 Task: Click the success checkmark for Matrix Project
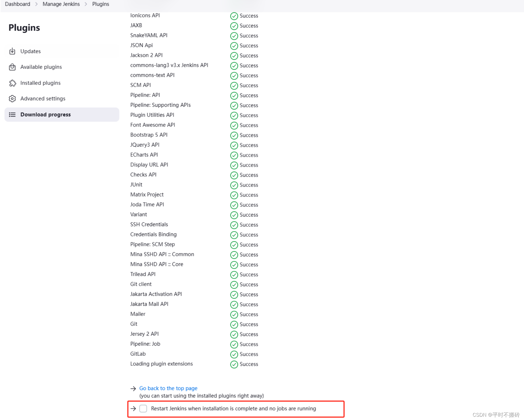click(x=234, y=195)
